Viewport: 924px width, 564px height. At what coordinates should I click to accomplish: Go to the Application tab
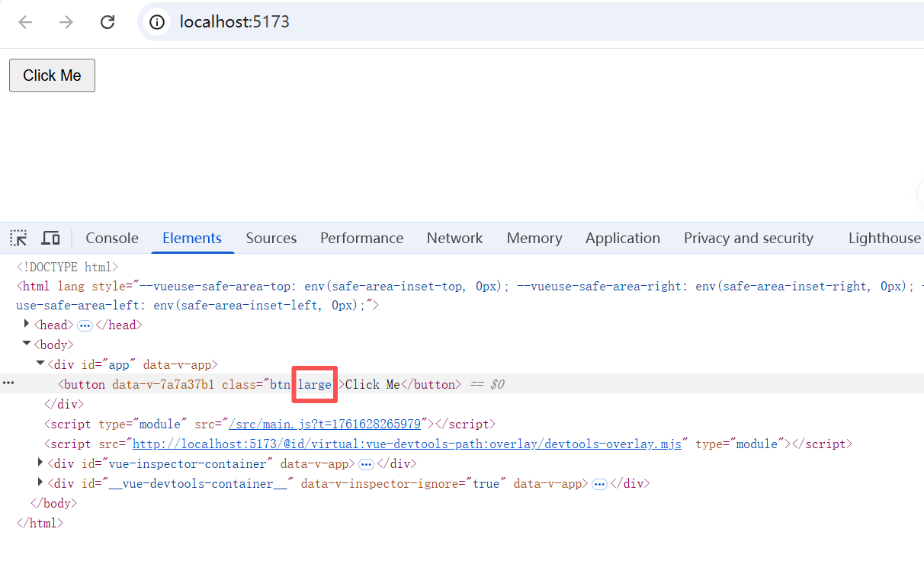[x=623, y=238]
